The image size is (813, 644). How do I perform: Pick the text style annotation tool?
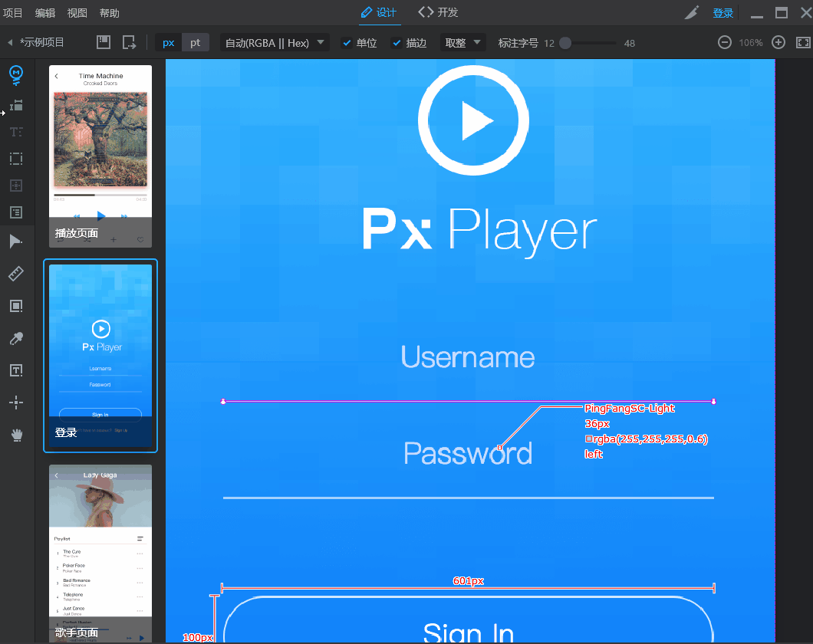click(x=16, y=132)
